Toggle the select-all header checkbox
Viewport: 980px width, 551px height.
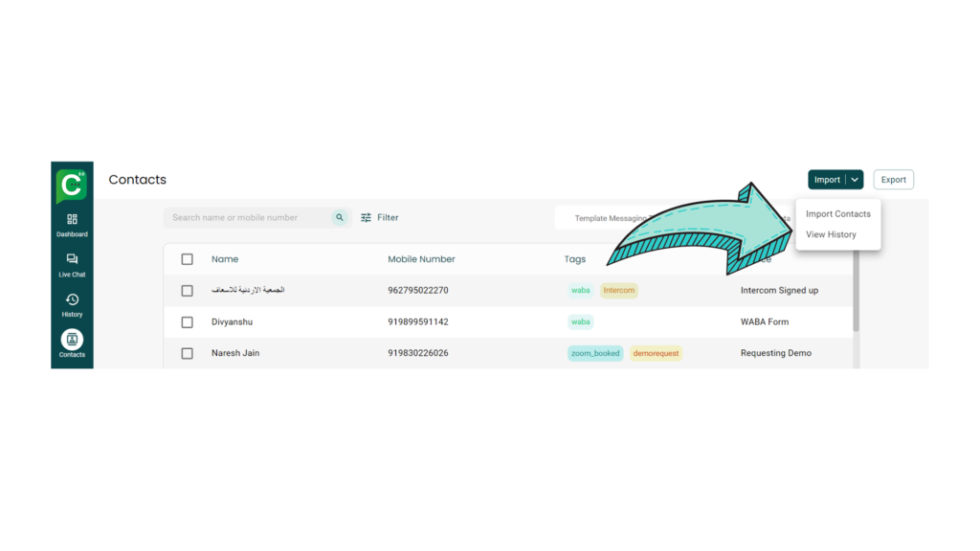(187, 259)
